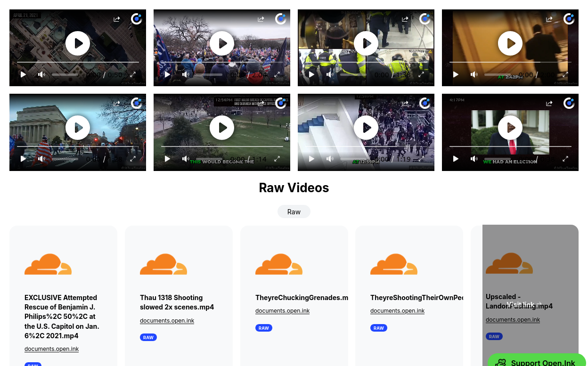Play the white staircase crowd video at 12:59PM
588x366 pixels.
(366, 128)
